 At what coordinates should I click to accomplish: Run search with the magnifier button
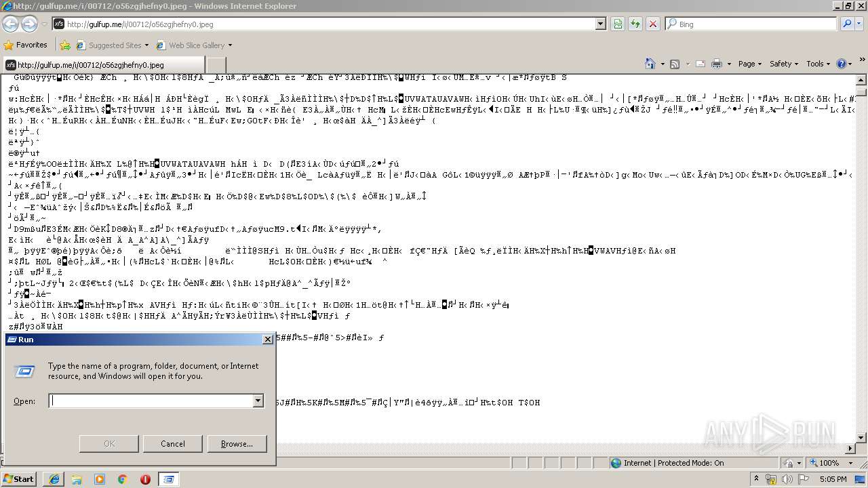point(847,24)
